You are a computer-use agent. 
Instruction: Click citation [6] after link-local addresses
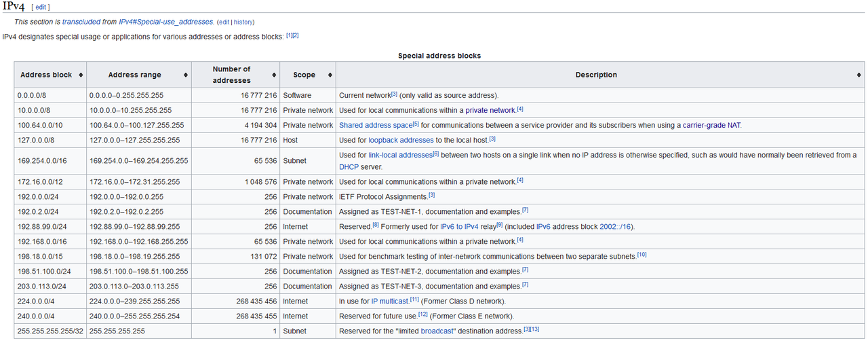coord(436,153)
